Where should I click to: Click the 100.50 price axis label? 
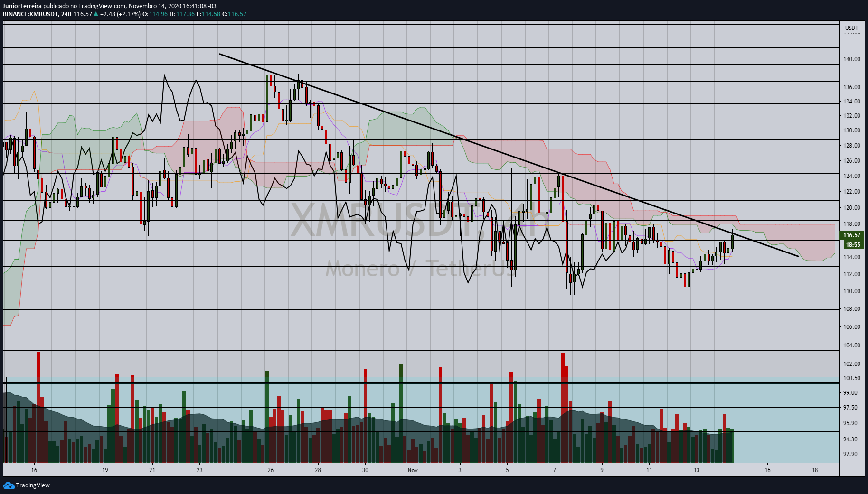[852, 378]
